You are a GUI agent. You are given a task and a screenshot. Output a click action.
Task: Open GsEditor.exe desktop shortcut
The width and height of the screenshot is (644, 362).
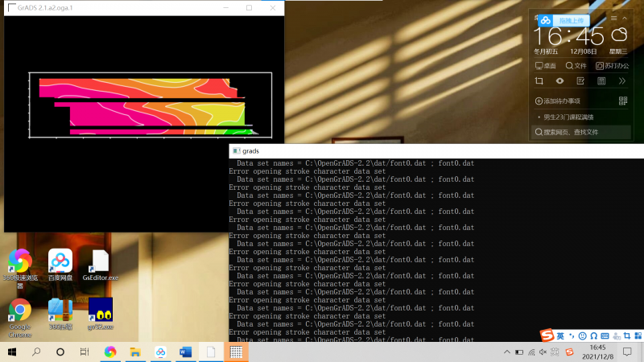100,262
